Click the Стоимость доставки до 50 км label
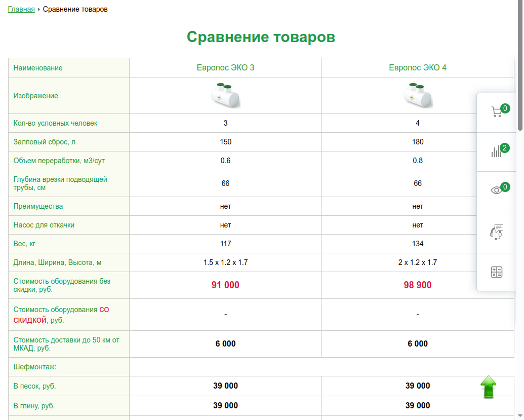This screenshot has width=524, height=420. [66, 344]
